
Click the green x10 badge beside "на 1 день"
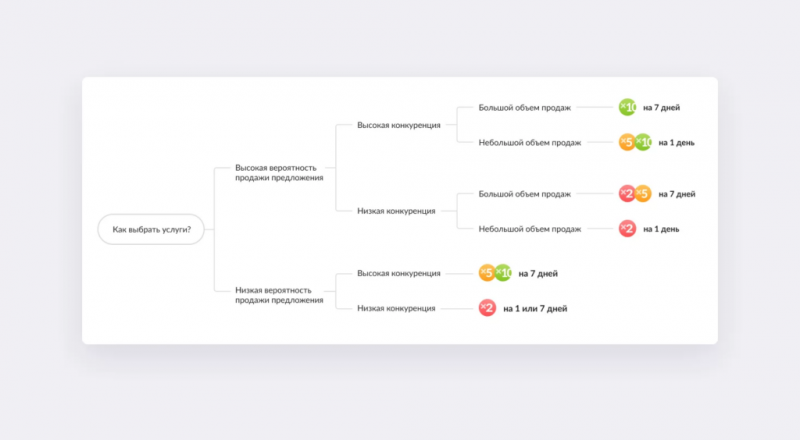643,142
